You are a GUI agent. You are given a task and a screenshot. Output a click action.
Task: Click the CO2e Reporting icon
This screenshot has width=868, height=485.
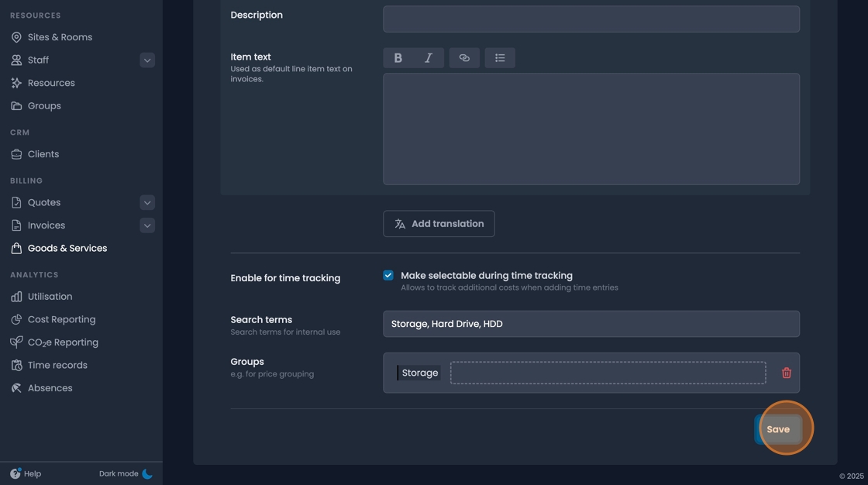[15, 342]
